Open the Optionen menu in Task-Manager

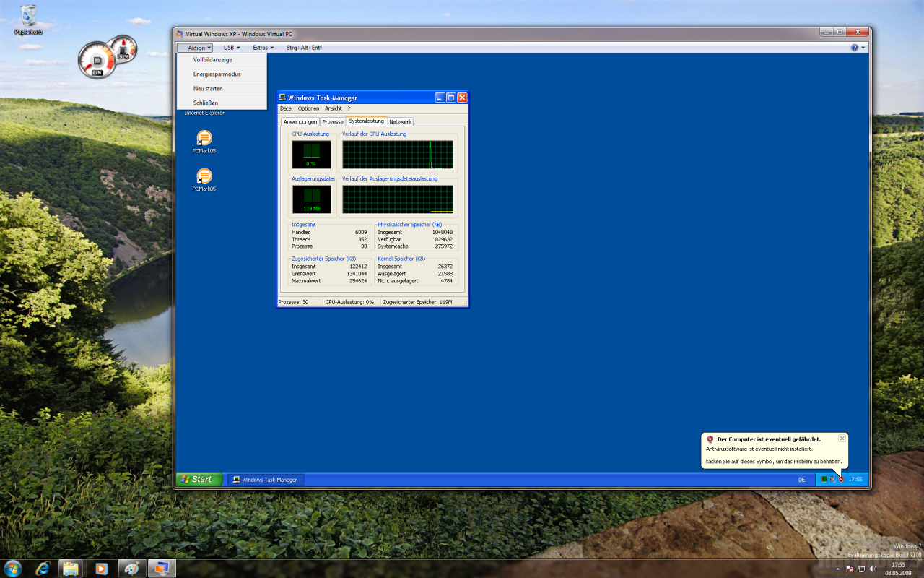(308, 108)
